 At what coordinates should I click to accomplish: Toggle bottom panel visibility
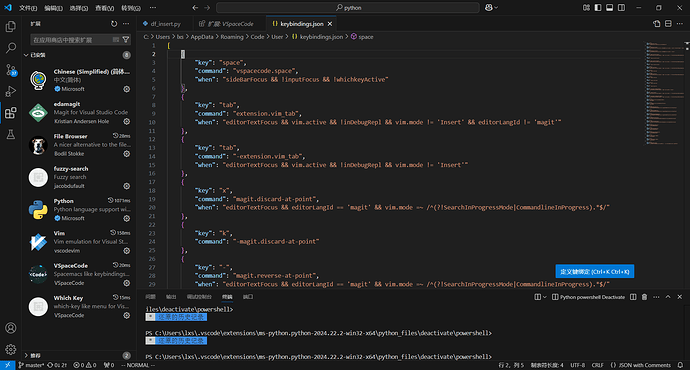[x=609, y=7]
